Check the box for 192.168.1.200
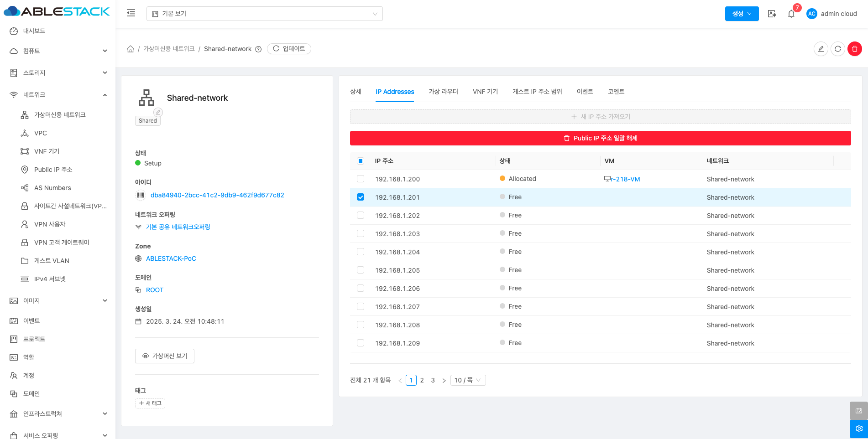 (x=361, y=179)
